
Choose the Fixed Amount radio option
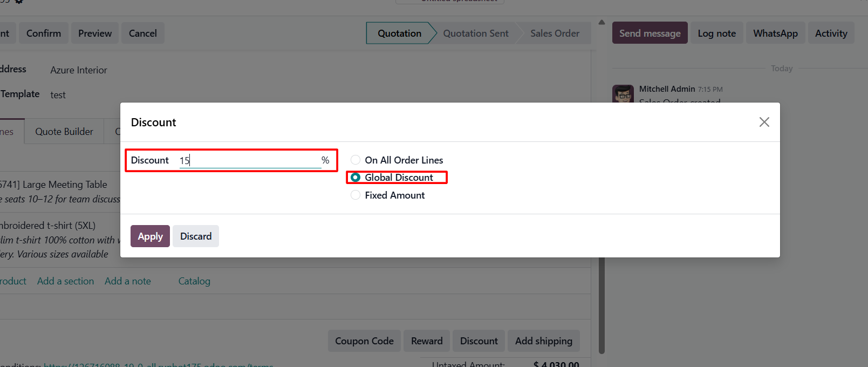pyautogui.click(x=356, y=195)
